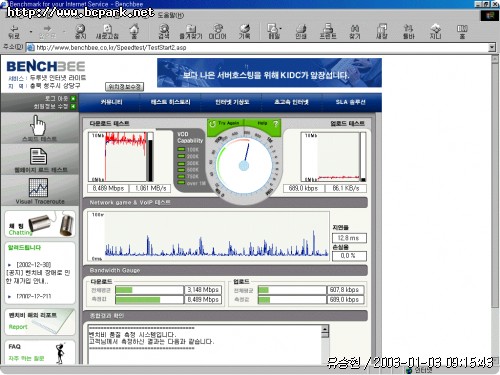The height and width of the screenshot is (375, 500).
Task: Open the Chatting tin-can banner
Action: click(40, 224)
